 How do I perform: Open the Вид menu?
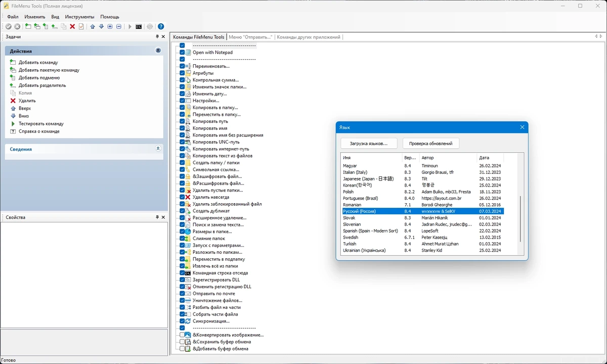click(x=55, y=17)
